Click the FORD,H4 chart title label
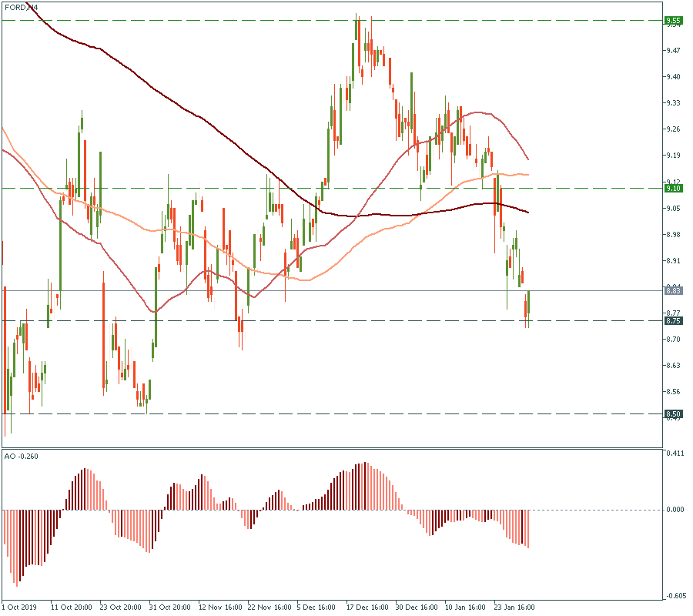This screenshot has width=693, height=616. [x=22, y=7]
